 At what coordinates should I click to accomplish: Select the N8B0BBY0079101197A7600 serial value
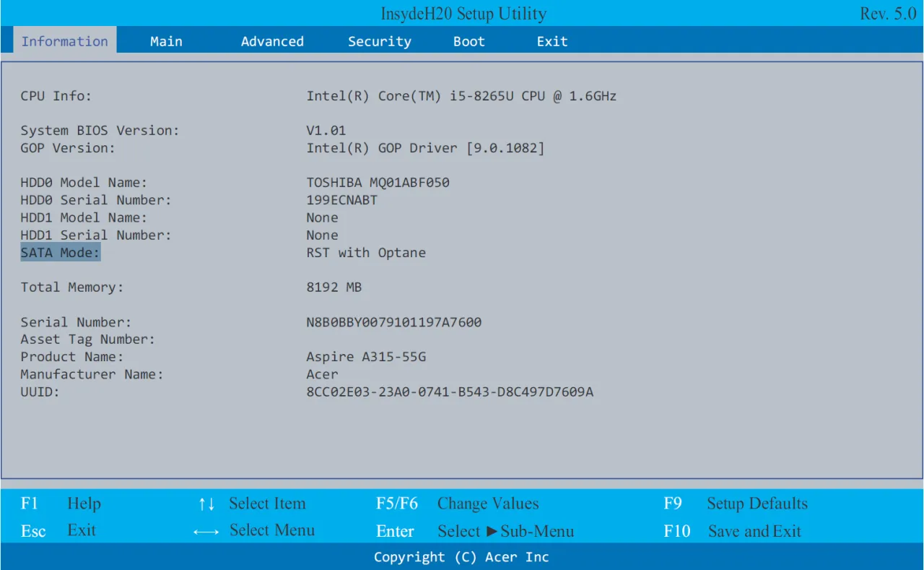394,322
